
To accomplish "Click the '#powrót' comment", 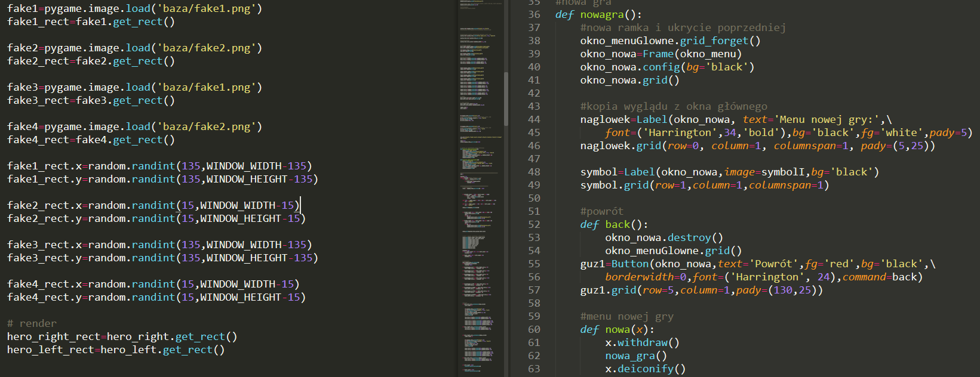I will (601, 211).
